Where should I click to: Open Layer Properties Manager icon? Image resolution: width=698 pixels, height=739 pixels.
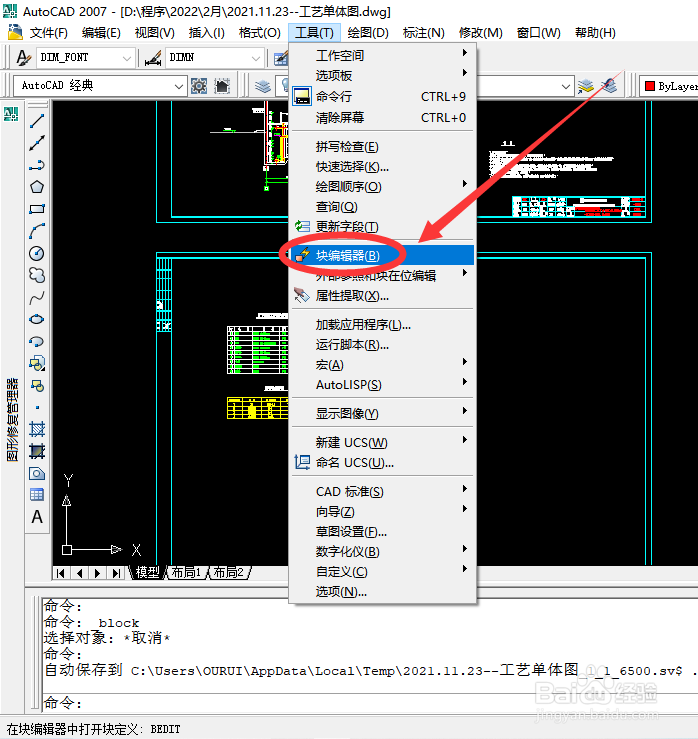point(263,86)
